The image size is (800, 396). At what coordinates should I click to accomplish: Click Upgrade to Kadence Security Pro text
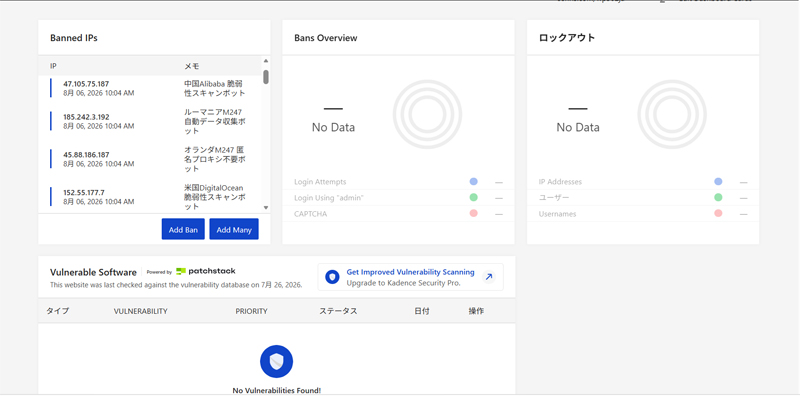403,283
